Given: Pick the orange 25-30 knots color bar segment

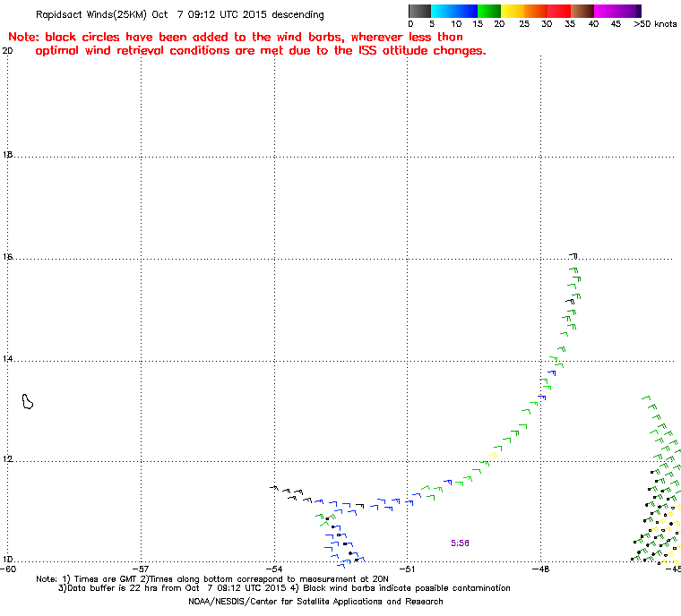Looking at the screenshot, I should [x=536, y=11].
